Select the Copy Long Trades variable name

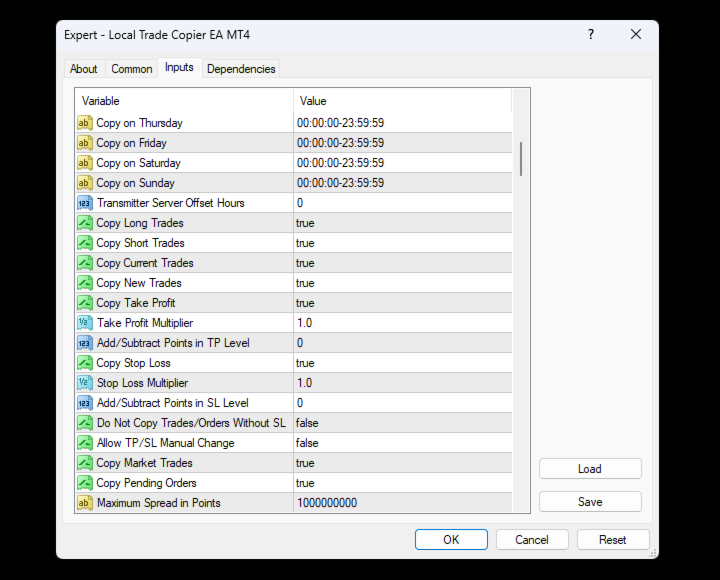pyautogui.click(x=140, y=223)
